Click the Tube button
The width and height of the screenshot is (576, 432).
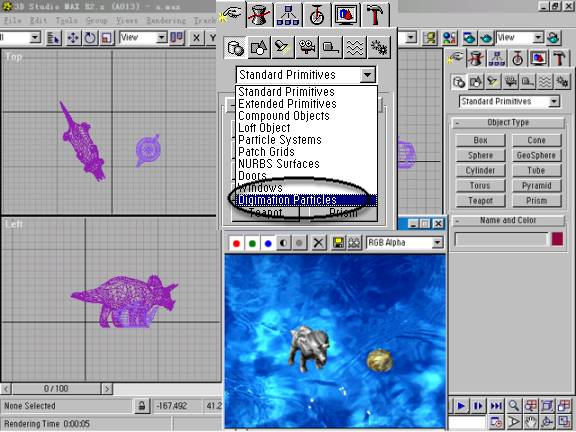coord(537,170)
